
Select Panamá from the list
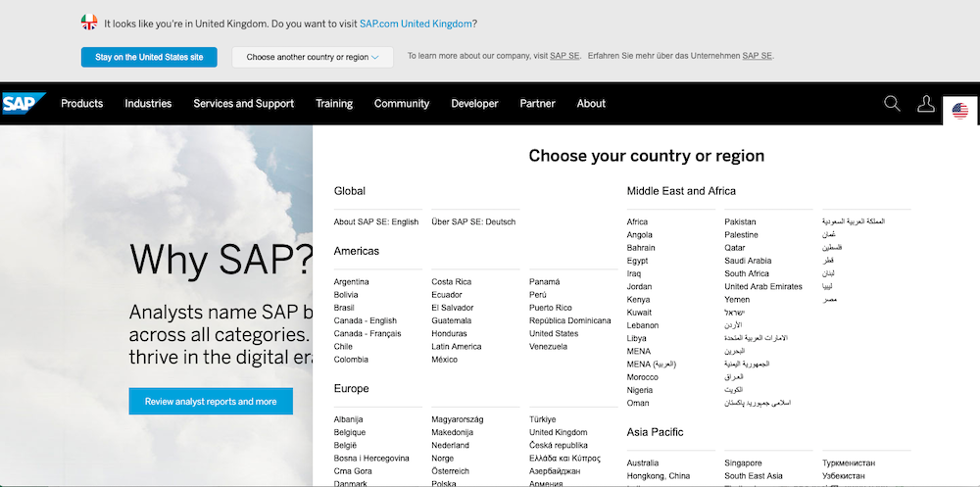(544, 282)
